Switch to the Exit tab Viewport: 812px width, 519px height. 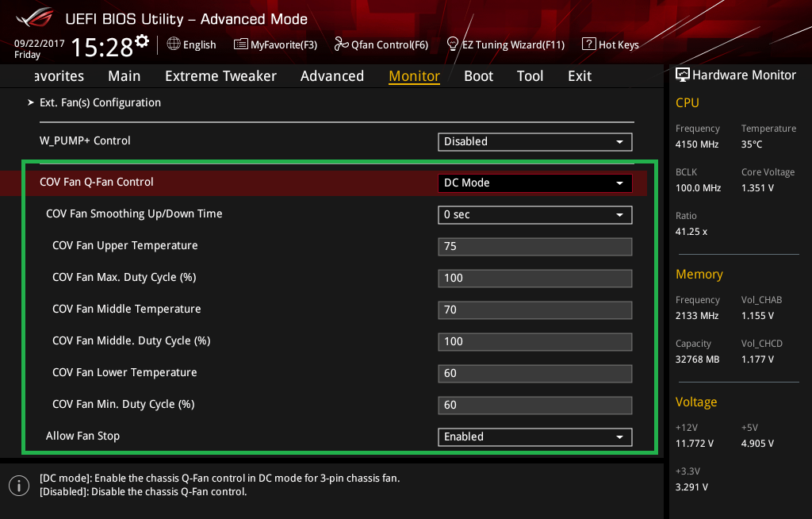click(x=580, y=76)
